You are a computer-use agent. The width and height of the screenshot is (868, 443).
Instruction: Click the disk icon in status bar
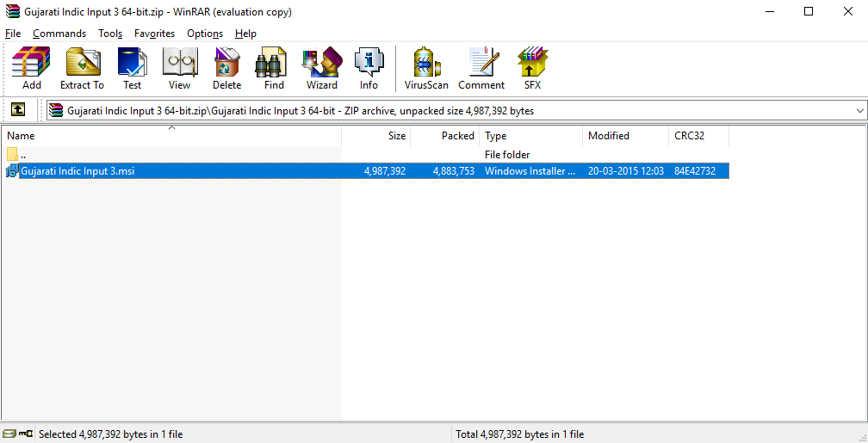click(x=9, y=434)
